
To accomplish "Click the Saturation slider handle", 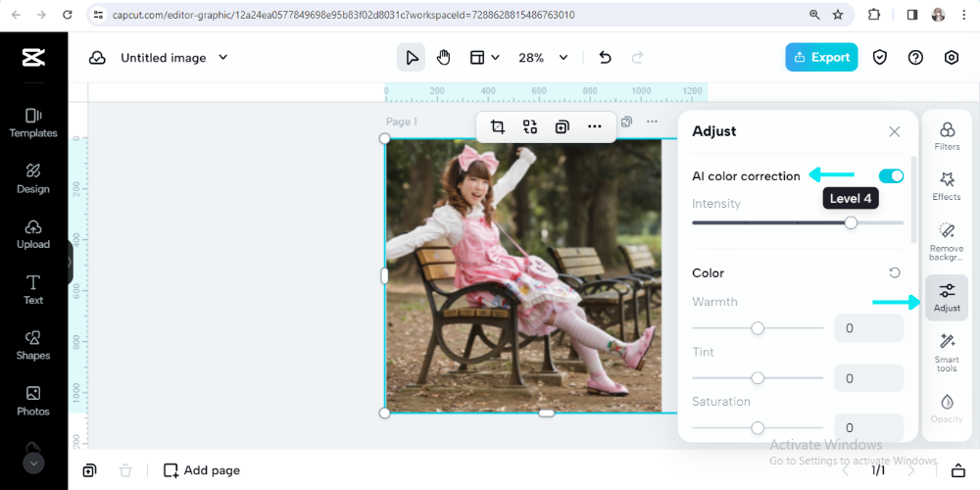I will pyautogui.click(x=758, y=427).
